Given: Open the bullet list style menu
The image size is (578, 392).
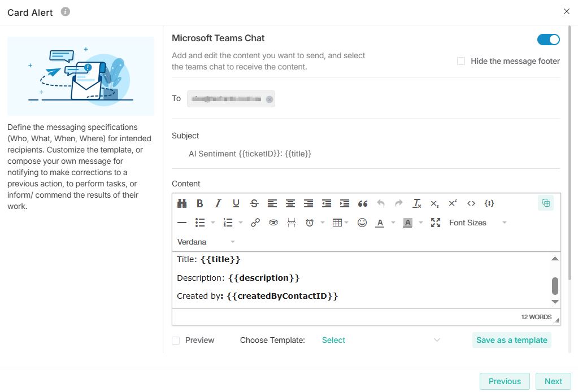Looking at the screenshot, I should point(213,223).
